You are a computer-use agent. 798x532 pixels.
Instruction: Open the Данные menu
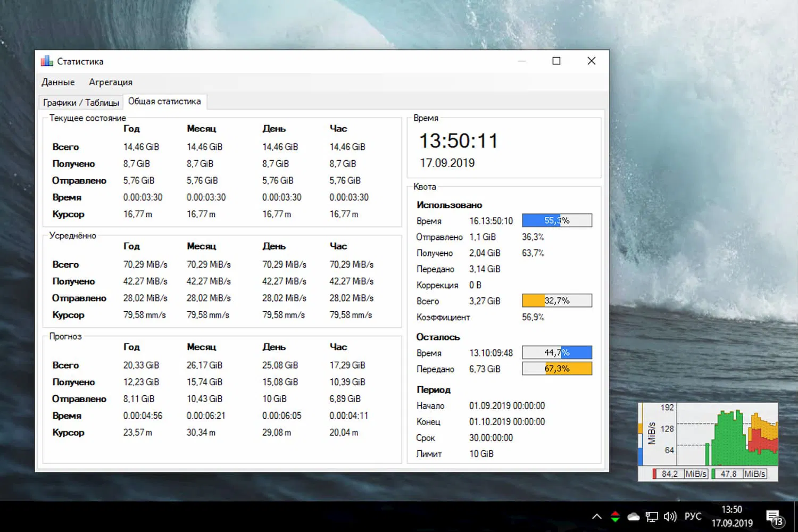pos(58,82)
